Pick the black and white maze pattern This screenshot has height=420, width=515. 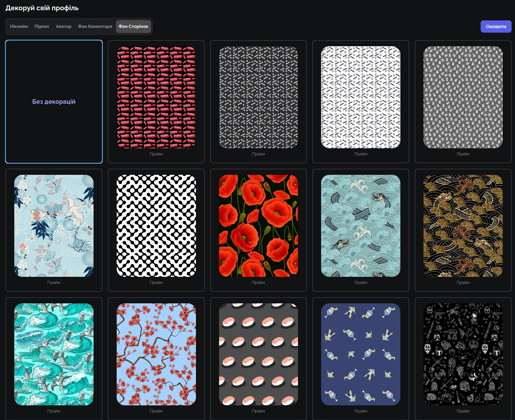coord(156,226)
